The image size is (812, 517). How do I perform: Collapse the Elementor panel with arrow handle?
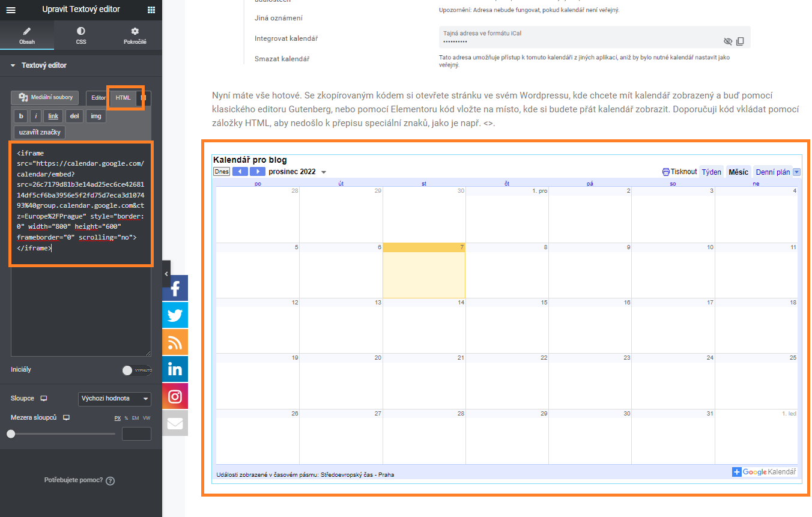[x=166, y=273]
